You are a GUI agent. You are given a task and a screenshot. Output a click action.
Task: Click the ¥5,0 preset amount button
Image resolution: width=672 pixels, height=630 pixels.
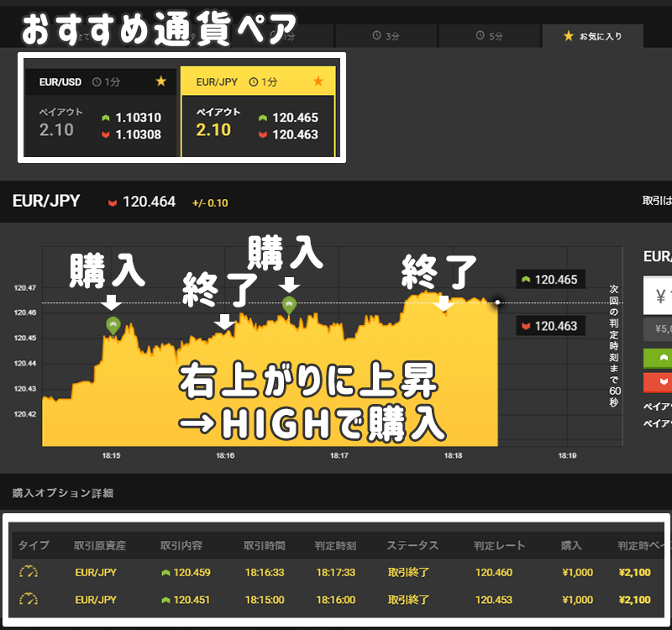(x=658, y=329)
